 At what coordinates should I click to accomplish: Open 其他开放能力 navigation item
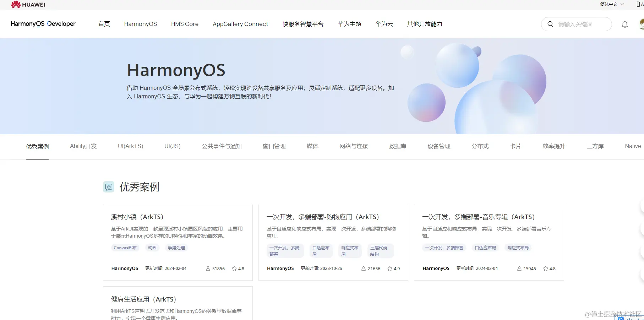point(425,24)
